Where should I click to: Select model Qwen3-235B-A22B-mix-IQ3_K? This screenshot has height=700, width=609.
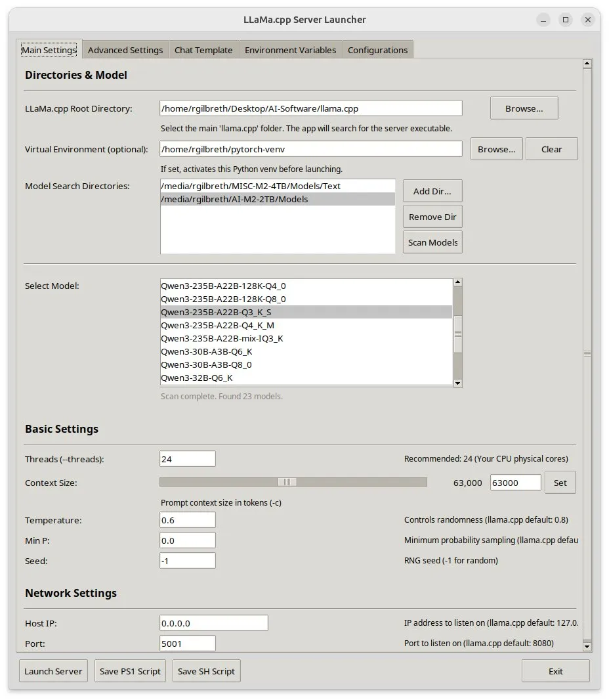tap(306, 338)
